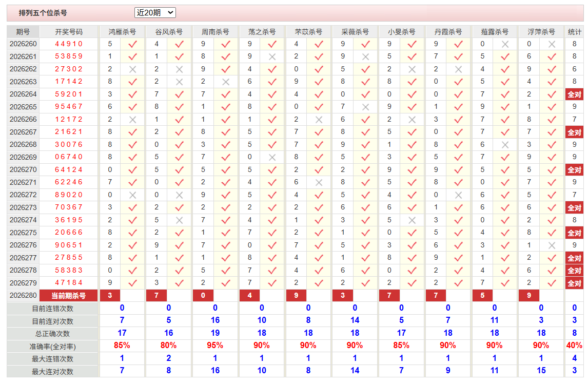Click the 当前期杀号 label in row 2026280
This screenshot has width=588, height=383.
tap(69, 296)
